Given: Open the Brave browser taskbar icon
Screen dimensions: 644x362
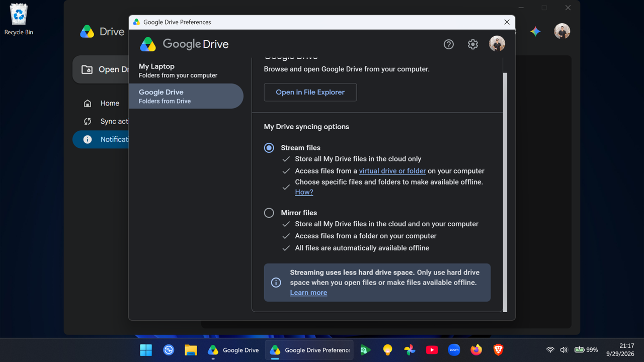Looking at the screenshot, I should click(x=498, y=350).
